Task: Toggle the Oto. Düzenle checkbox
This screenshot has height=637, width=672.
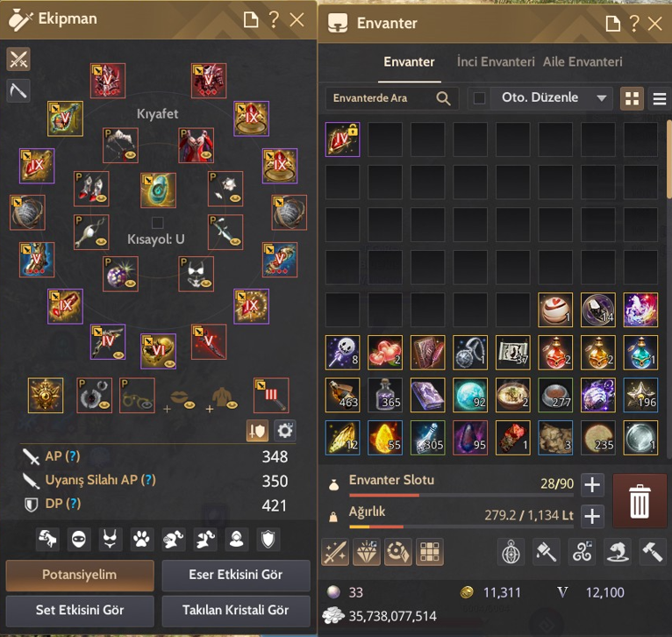Action: click(x=479, y=98)
